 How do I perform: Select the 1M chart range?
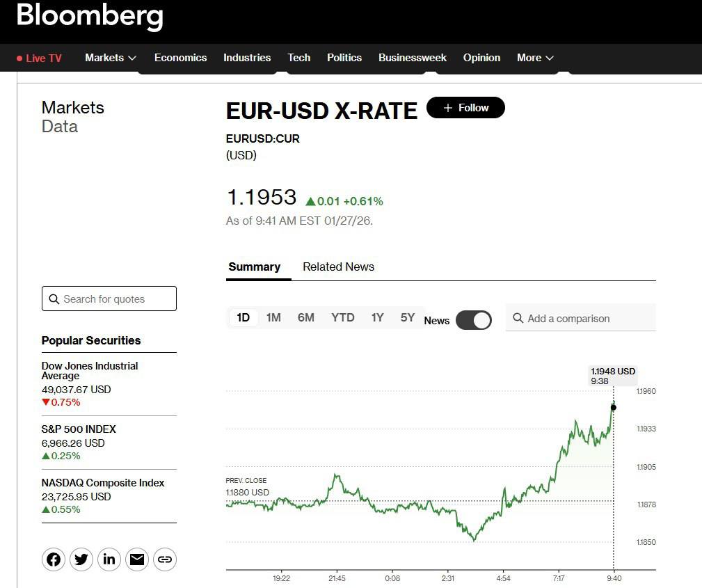point(273,317)
